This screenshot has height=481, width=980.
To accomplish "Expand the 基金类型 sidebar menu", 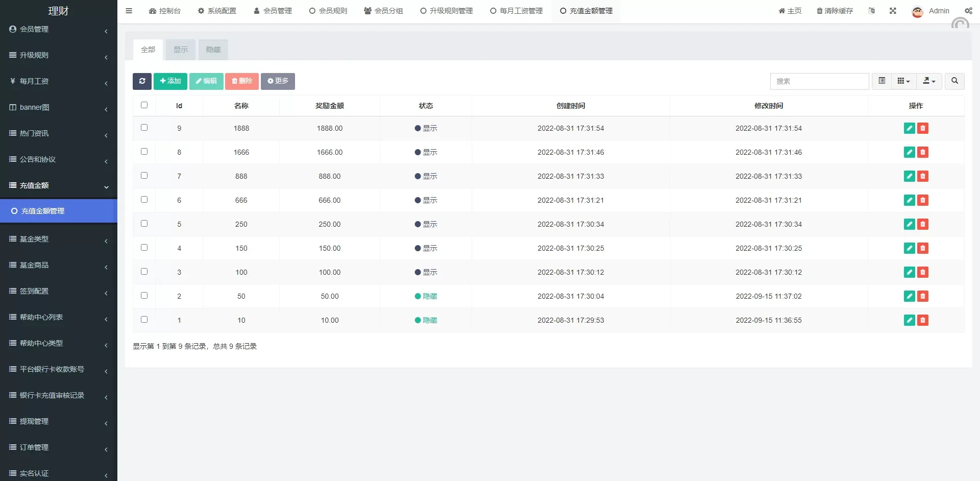I will click(x=58, y=239).
